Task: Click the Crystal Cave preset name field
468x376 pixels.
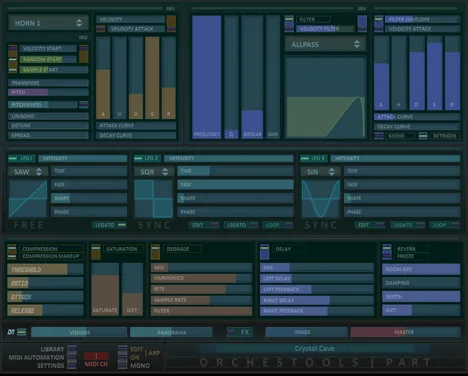Action: tap(314, 349)
